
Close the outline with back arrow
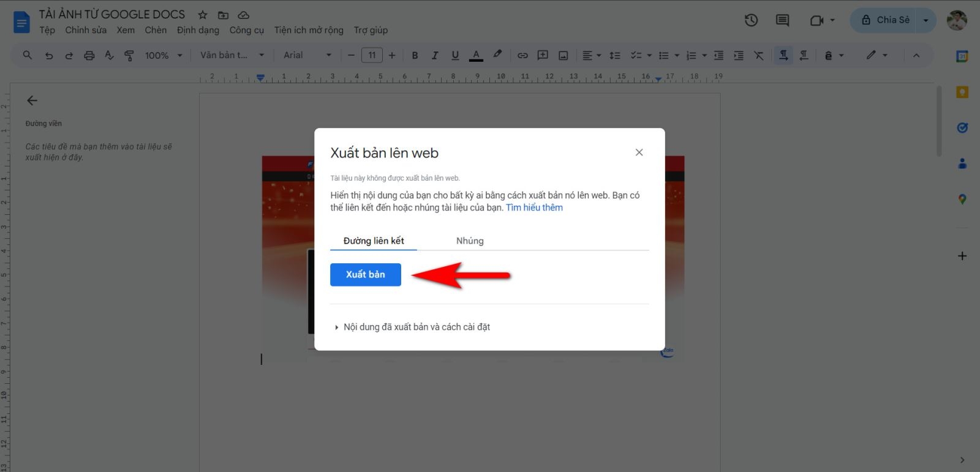point(32,100)
